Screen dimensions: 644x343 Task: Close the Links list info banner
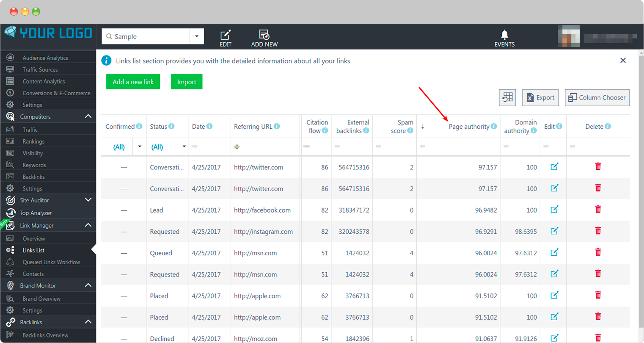pyautogui.click(x=623, y=61)
